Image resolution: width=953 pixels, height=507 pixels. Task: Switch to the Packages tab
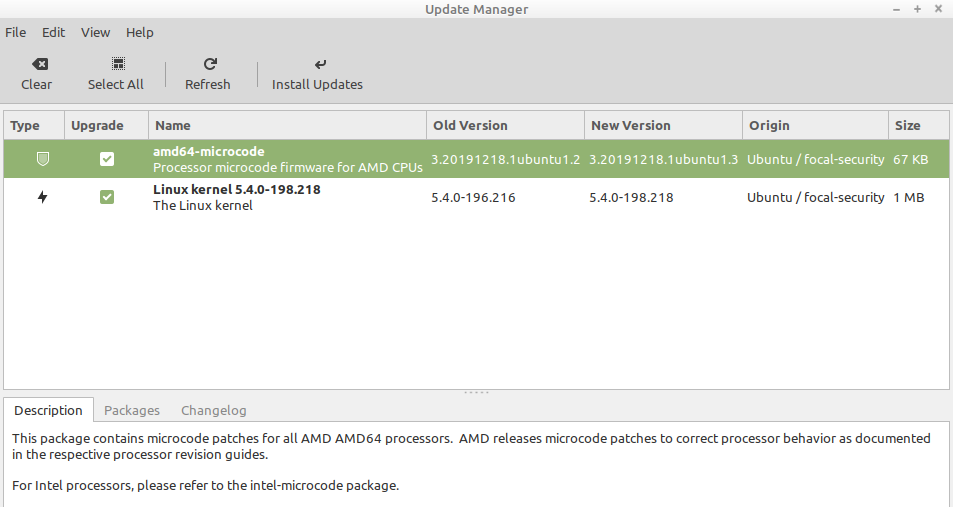132,410
